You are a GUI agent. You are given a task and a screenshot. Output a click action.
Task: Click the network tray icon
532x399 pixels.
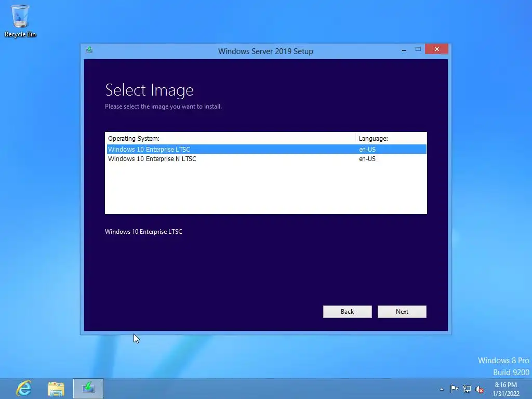467,389
